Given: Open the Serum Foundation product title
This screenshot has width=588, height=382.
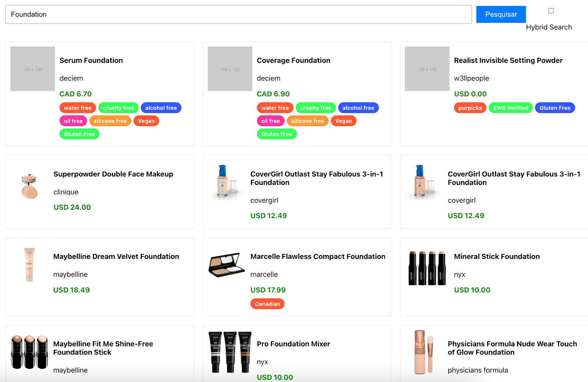Looking at the screenshot, I should click(91, 60).
